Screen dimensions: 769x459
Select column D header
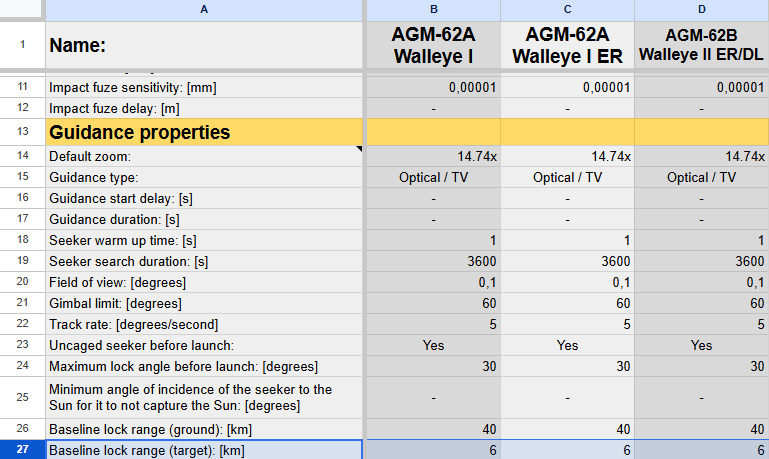pyautogui.click(x=701, y=10)
